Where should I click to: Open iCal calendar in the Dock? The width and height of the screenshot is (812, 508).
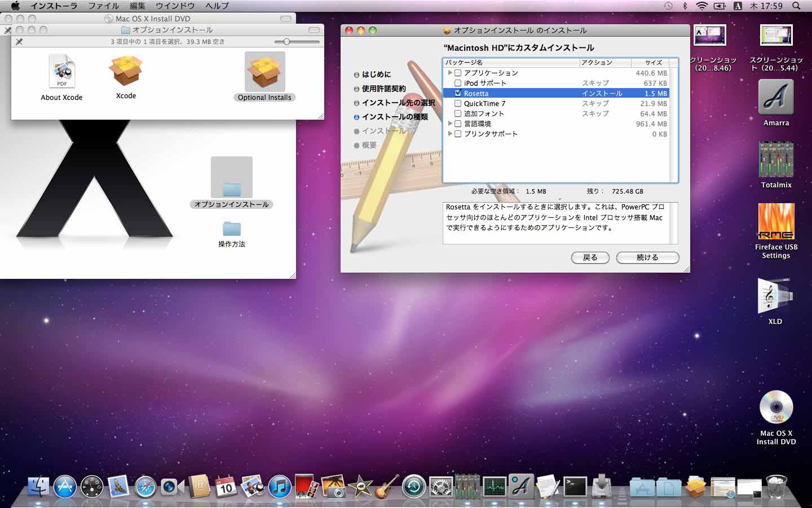[x=226, y=486]
